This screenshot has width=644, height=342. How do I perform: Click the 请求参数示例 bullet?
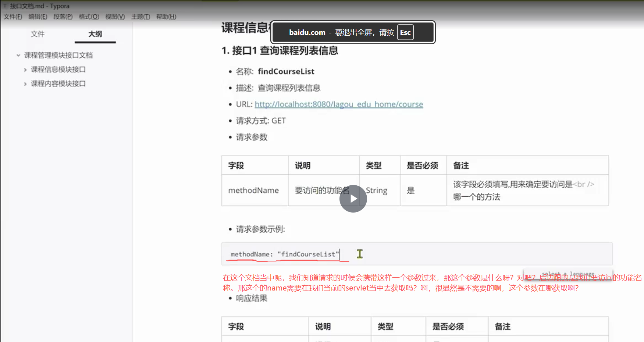pos(260,229)
